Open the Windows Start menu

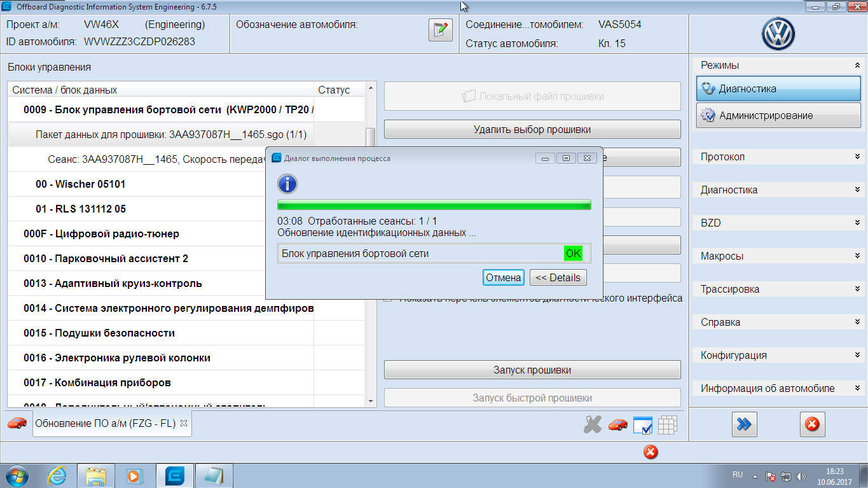tap(17, 476)
